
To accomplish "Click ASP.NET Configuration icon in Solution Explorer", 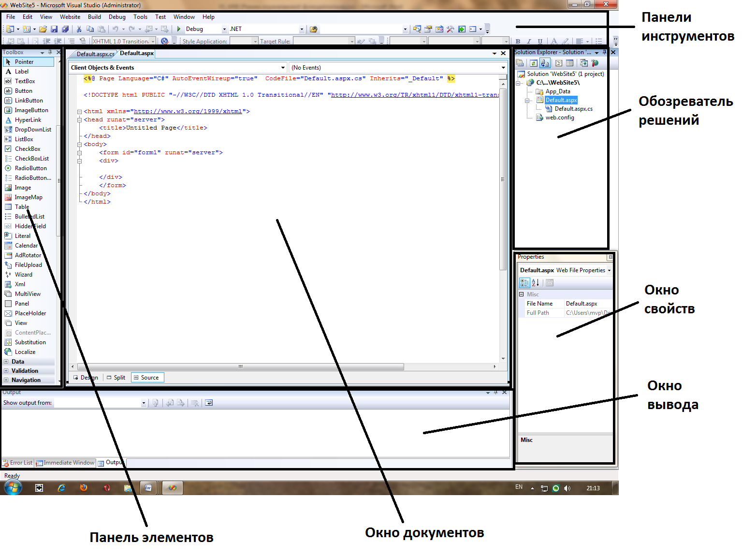I will pyautogui.click(x=595, y=63).
